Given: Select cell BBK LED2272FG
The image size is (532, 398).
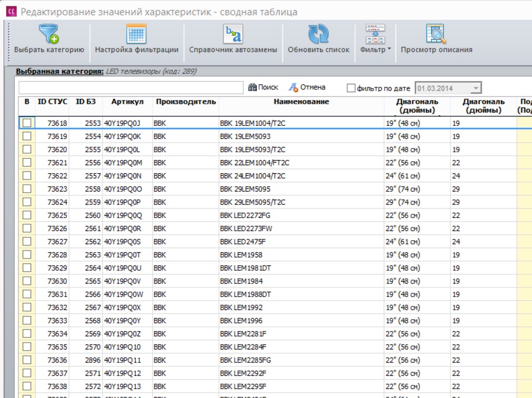Looking at the screenshot, I should coord(302,215).
